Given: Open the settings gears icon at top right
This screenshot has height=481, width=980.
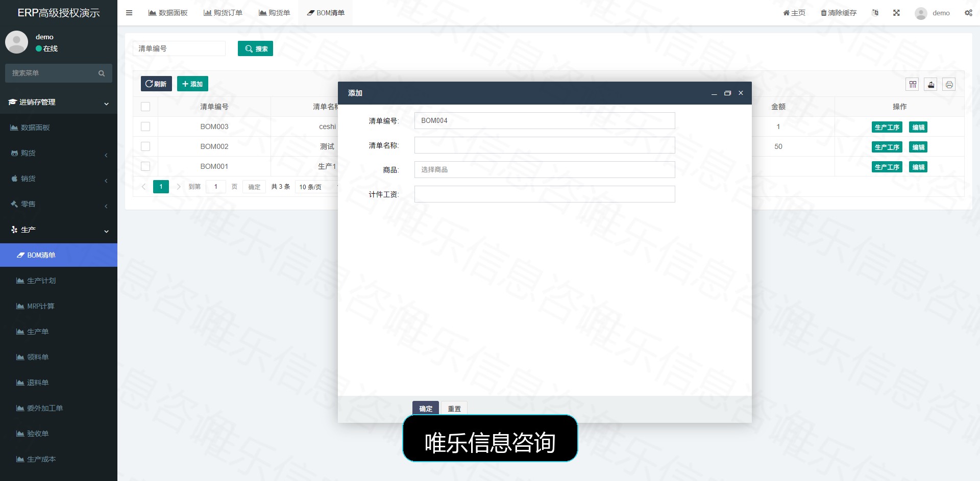Looking at the screenshot, I should pos(968,13).
